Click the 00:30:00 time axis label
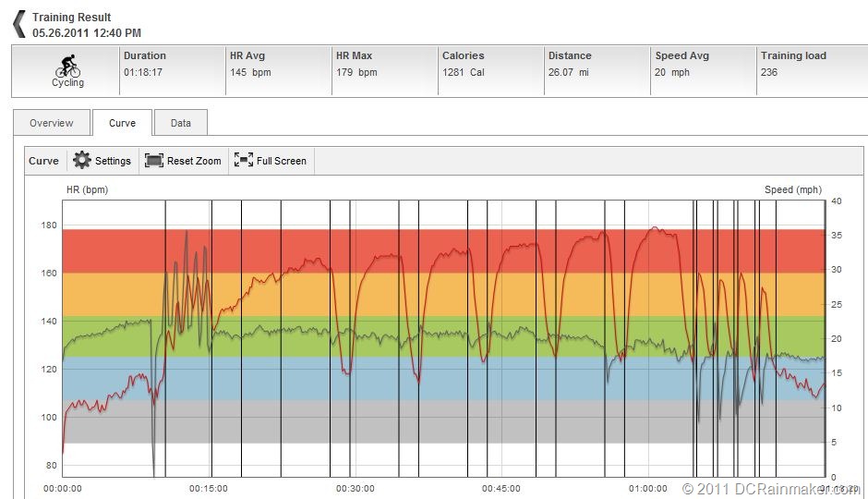Viewport: 868px width, 499px height. pyautogui.click(x=355, y=489)
